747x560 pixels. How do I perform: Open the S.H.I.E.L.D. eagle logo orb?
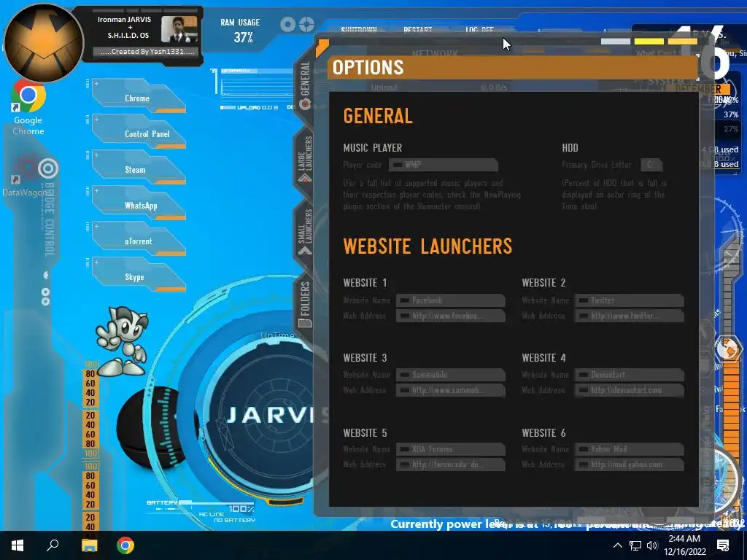[44, 43]
